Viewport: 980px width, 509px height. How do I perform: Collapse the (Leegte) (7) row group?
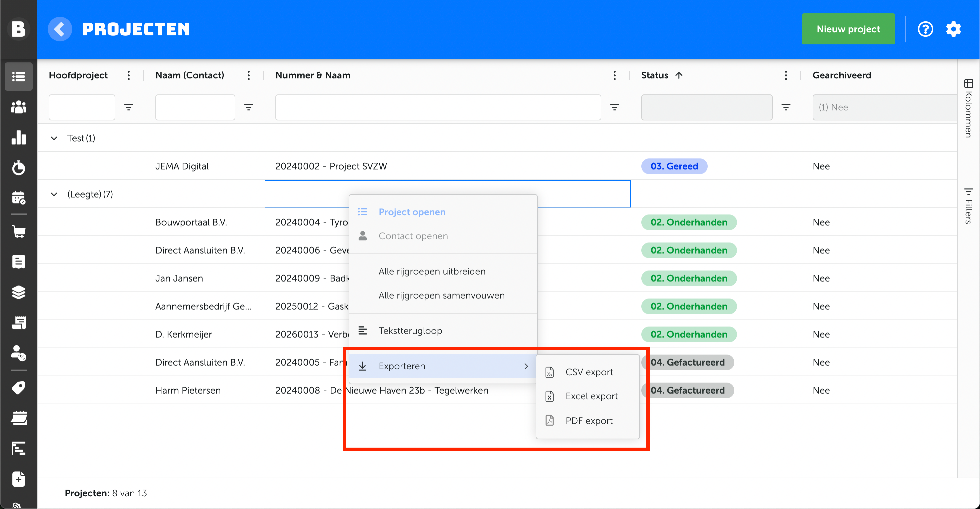pos(54,194)
